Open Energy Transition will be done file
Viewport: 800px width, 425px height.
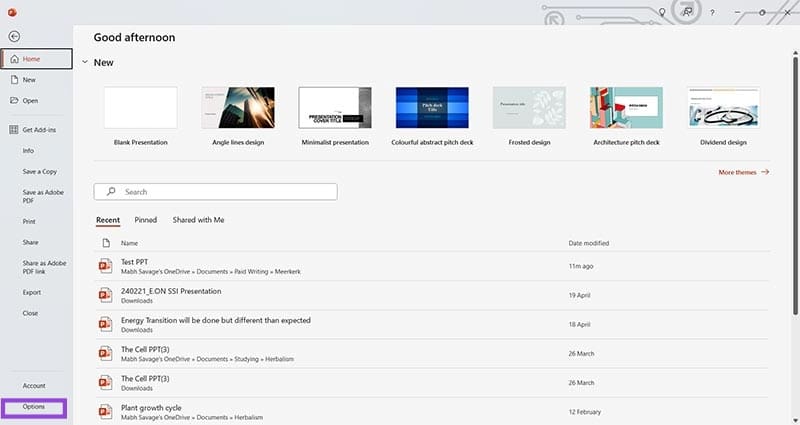(432, 324)
